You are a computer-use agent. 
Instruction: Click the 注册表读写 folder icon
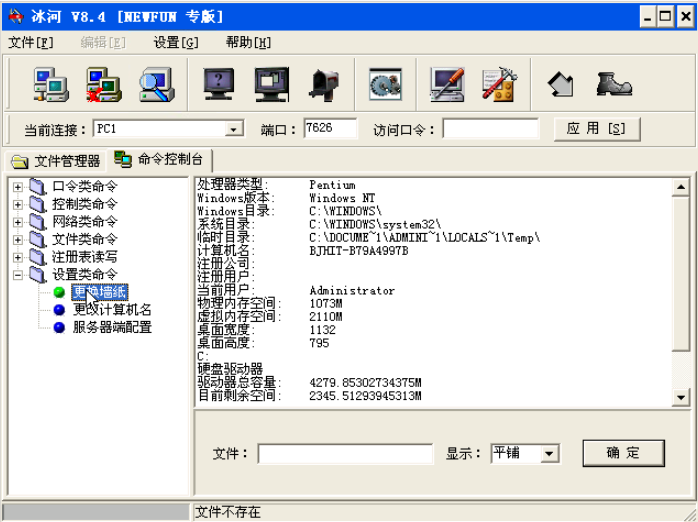coord(38,257)
